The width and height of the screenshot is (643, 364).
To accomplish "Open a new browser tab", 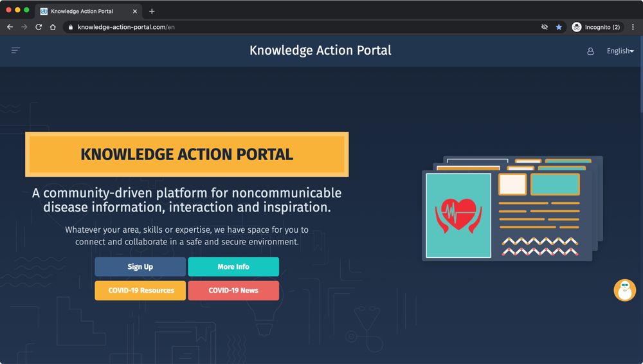I will [152, 12].
